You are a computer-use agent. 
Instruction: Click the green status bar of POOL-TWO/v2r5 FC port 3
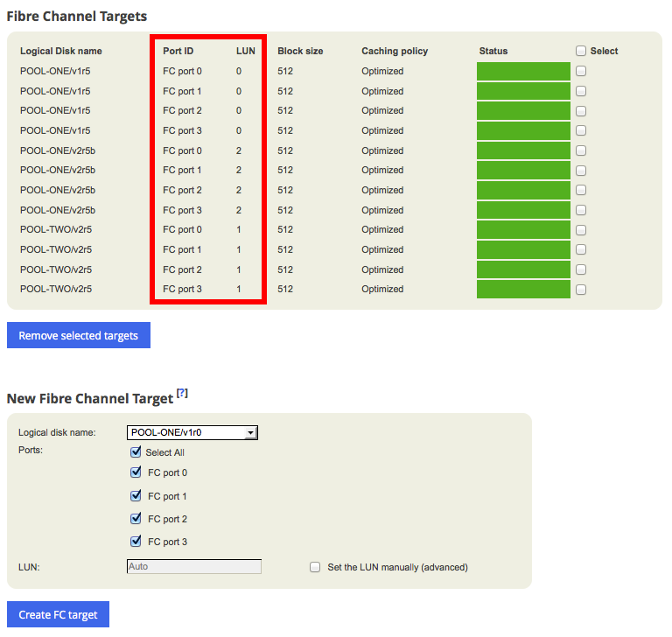coord(523,289)
